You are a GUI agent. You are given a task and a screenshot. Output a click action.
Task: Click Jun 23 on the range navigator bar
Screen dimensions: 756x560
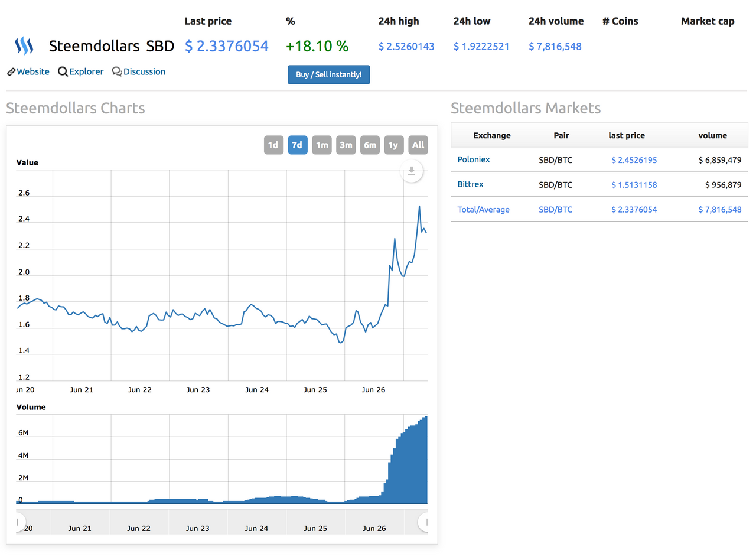coord(197,529)
